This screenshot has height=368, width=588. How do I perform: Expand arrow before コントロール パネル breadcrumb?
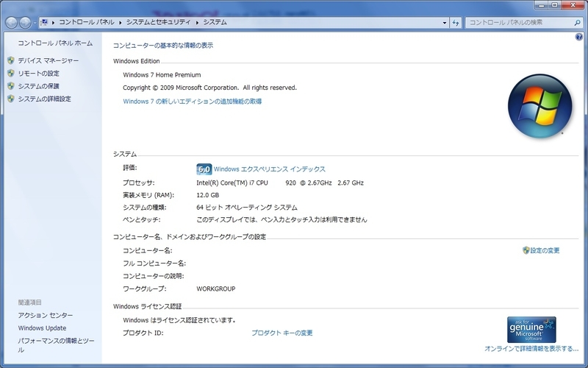(x=53, y=23)
